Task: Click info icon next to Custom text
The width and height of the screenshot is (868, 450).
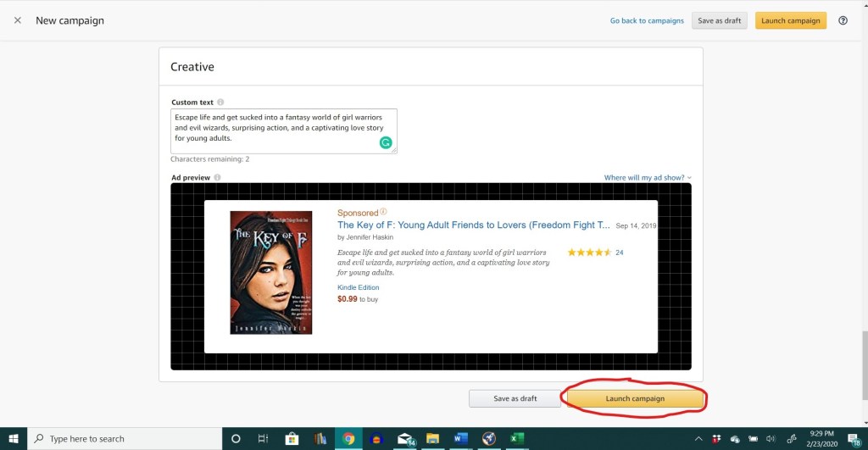Action: (x=220, y=103)
